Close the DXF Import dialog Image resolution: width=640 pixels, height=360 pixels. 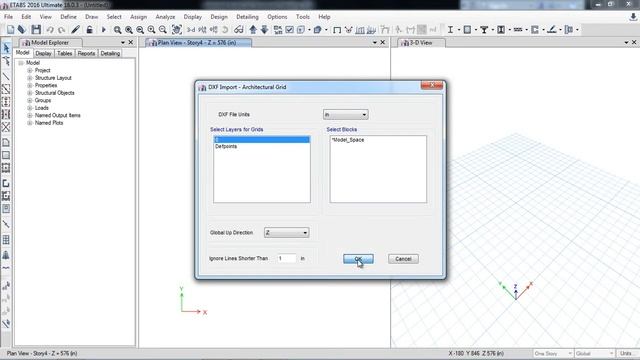pos(432,85)
